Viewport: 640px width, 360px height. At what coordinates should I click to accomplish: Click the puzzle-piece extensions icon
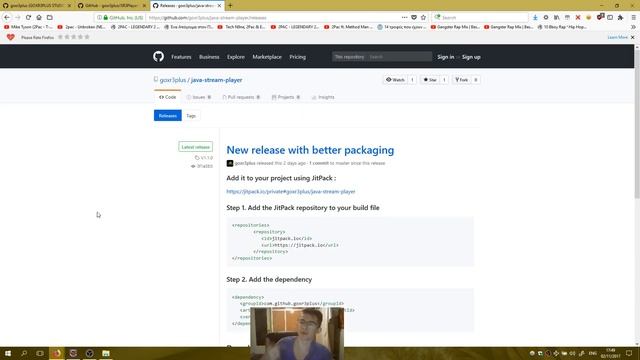click(x=620, y=18)
